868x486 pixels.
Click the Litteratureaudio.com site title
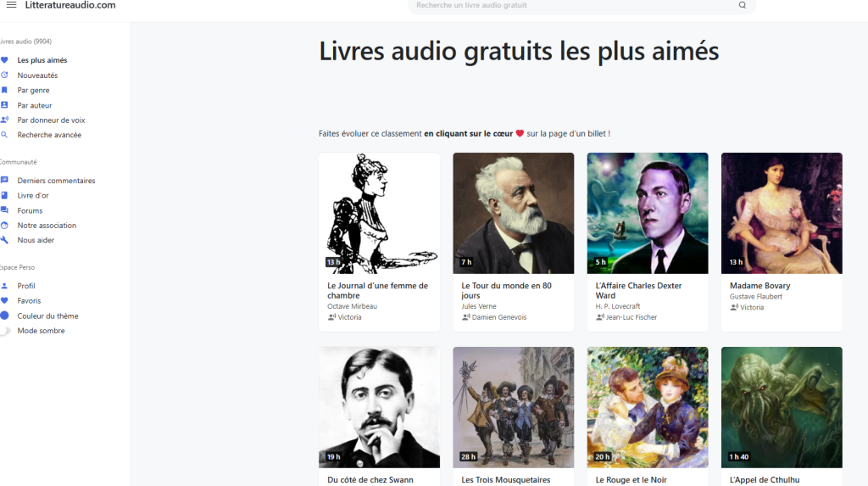pos(70,5)
